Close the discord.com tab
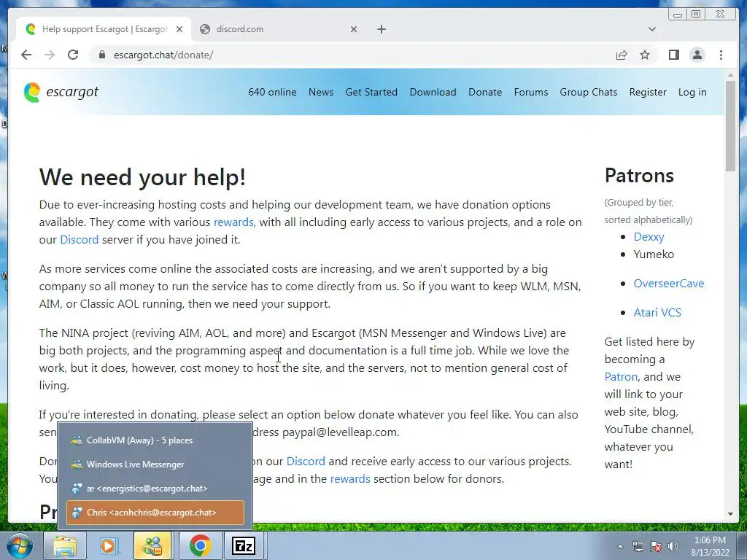The image size is (747, 560). click(354, 29)
